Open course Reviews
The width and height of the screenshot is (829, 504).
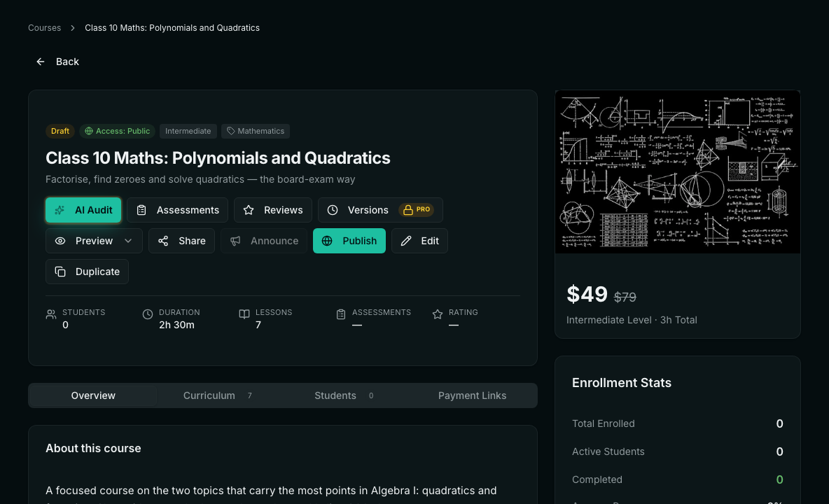[273, 210]
